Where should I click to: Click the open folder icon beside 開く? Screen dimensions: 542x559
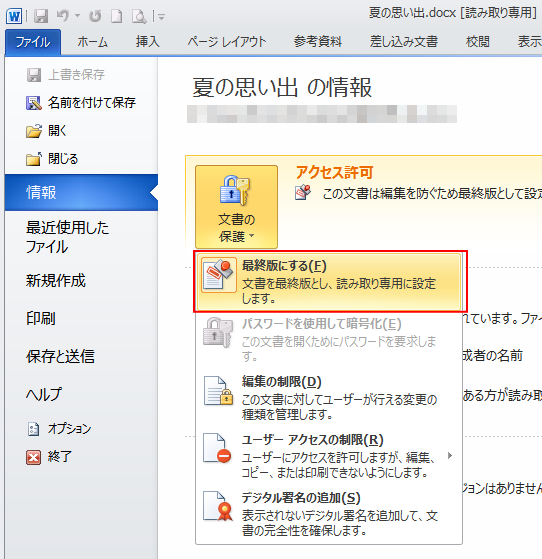click(34, 131)
